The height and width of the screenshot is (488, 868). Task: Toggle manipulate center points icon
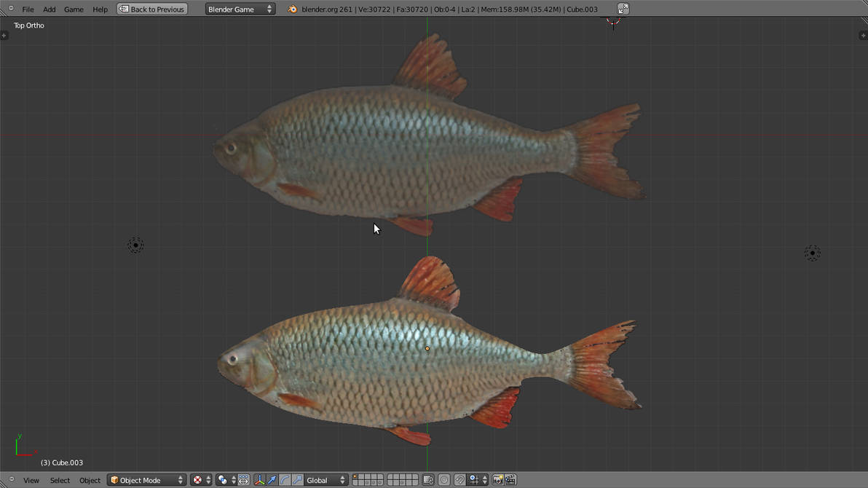[243, 480]
